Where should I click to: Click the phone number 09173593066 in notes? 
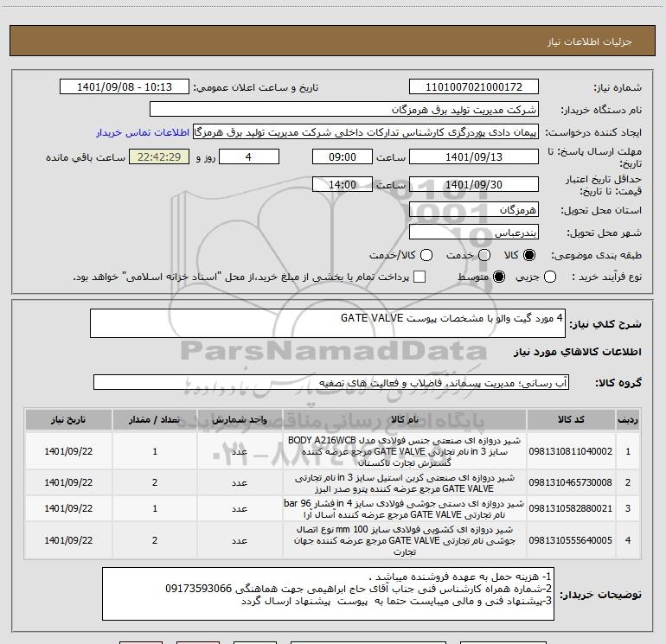198,589
